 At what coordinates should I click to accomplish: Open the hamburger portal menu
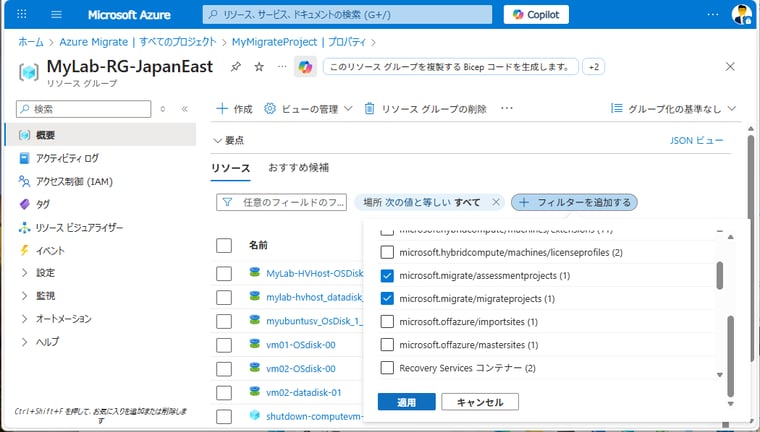coord(56,14)
